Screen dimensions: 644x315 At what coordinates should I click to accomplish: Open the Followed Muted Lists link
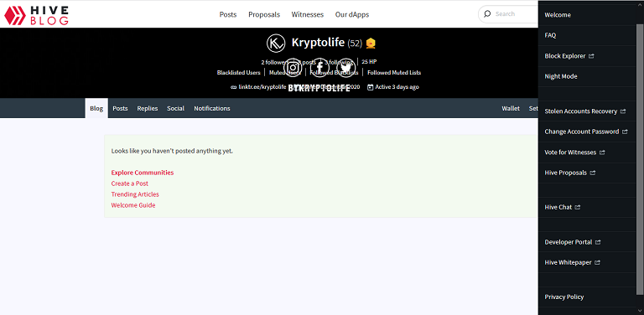pos(394,73)
